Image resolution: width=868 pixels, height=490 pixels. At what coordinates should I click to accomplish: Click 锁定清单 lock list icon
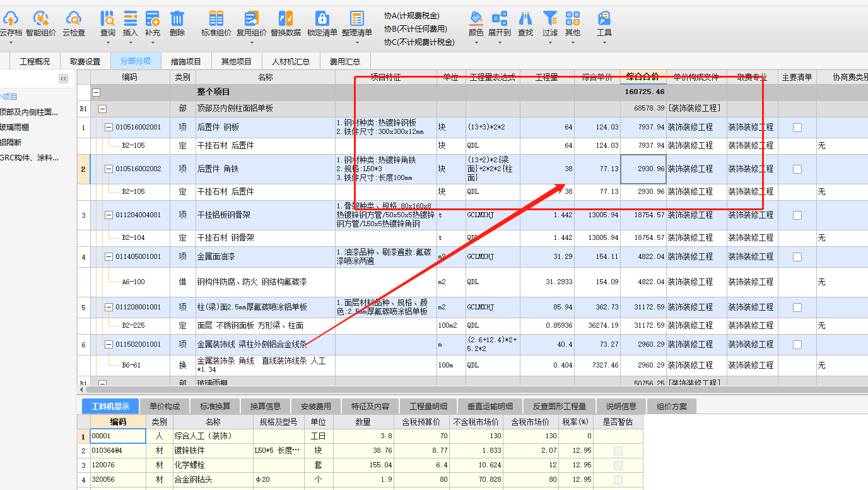pos(322,18)
